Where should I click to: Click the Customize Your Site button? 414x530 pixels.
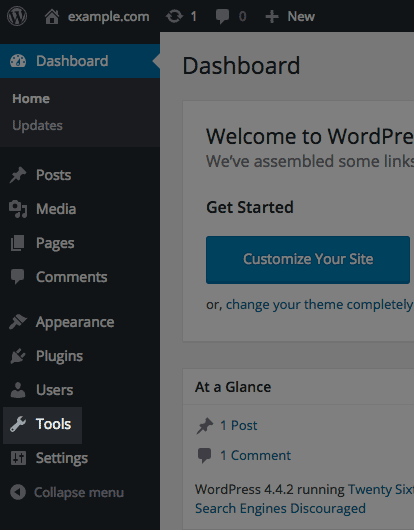pos(308,260)
